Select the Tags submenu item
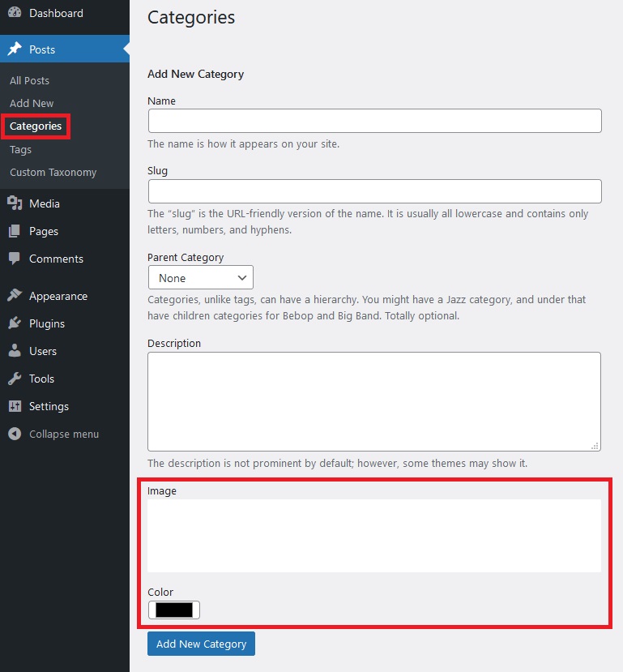 (21, 149)
